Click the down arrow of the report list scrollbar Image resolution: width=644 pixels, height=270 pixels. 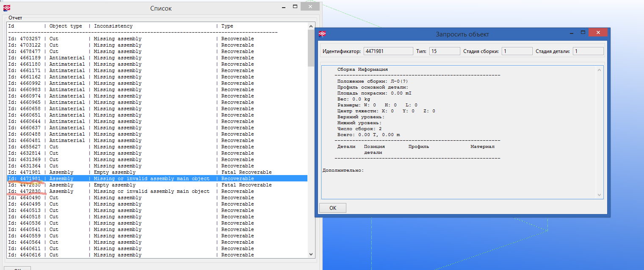coord(311,254)
